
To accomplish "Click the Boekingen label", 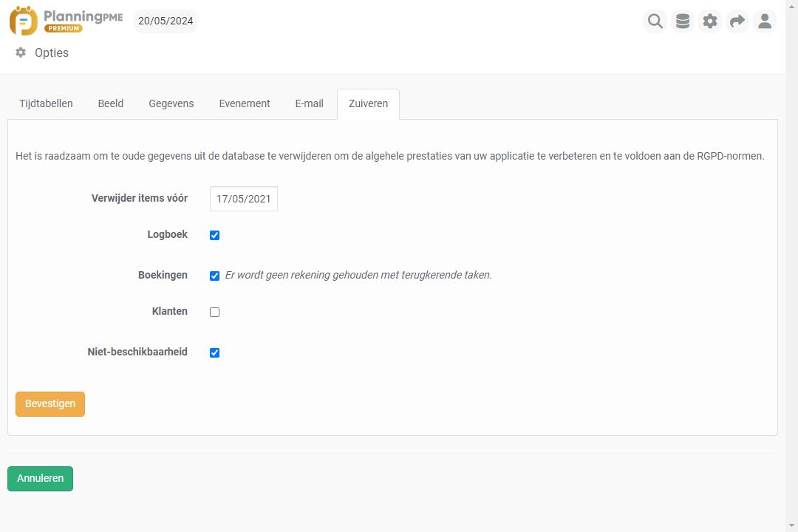I will tap(163, 275).
